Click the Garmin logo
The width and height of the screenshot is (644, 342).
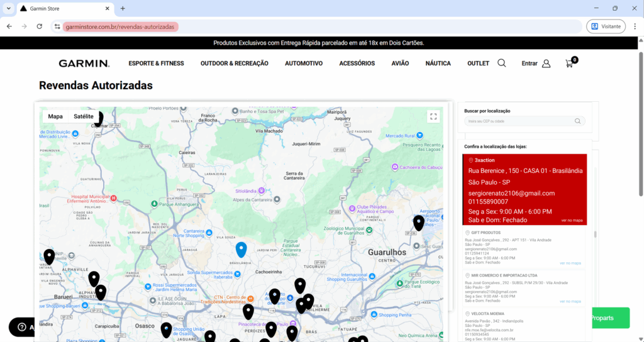click(84, 63)
